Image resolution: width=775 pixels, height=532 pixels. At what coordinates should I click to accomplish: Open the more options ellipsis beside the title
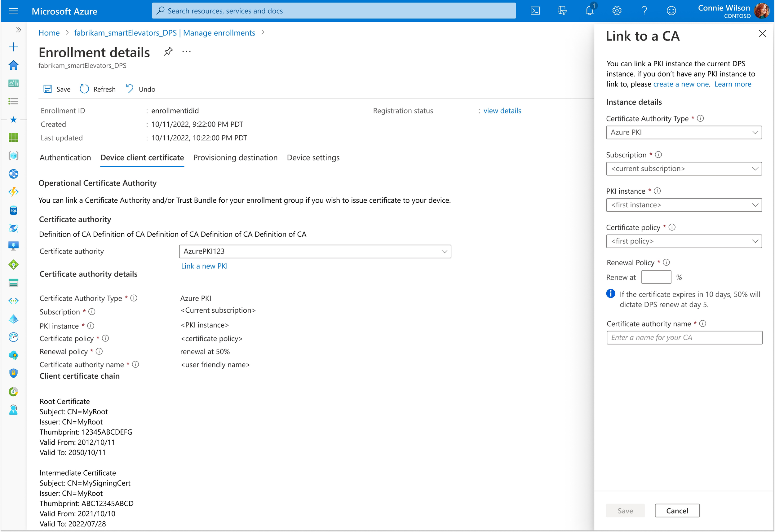tap(186, 52)
